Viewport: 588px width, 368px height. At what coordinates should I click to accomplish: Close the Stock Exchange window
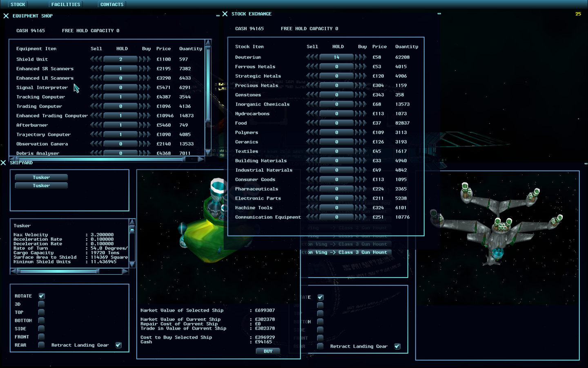225,14
